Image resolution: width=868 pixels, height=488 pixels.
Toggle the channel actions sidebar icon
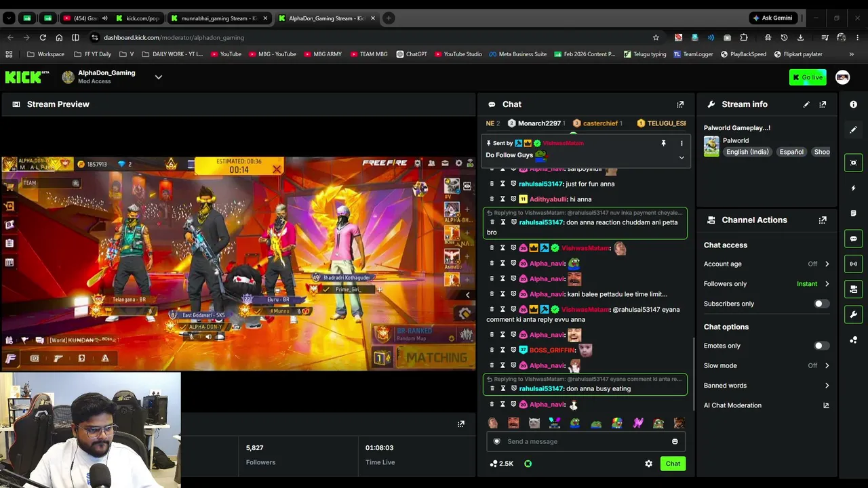(x=853, y=289)
